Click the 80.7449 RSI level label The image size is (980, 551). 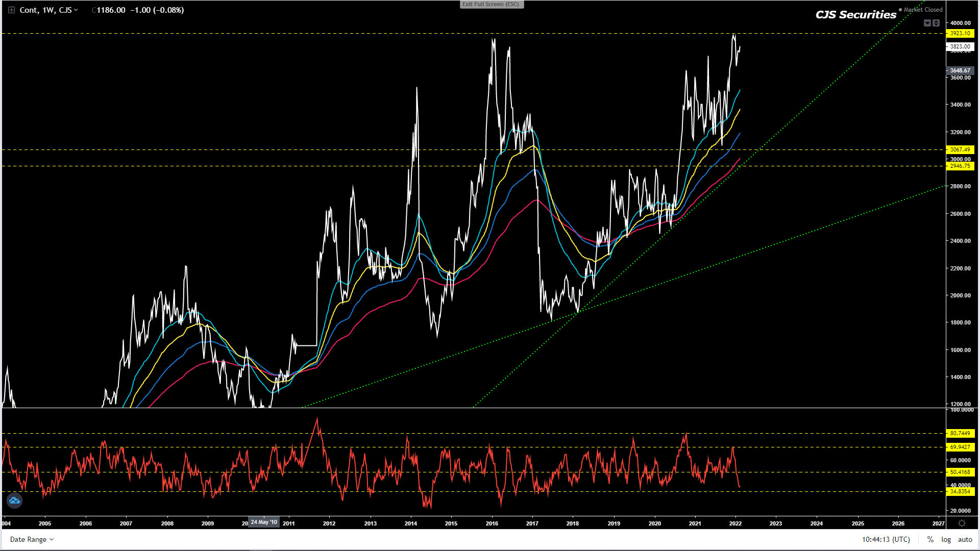[x=960, y=434]
